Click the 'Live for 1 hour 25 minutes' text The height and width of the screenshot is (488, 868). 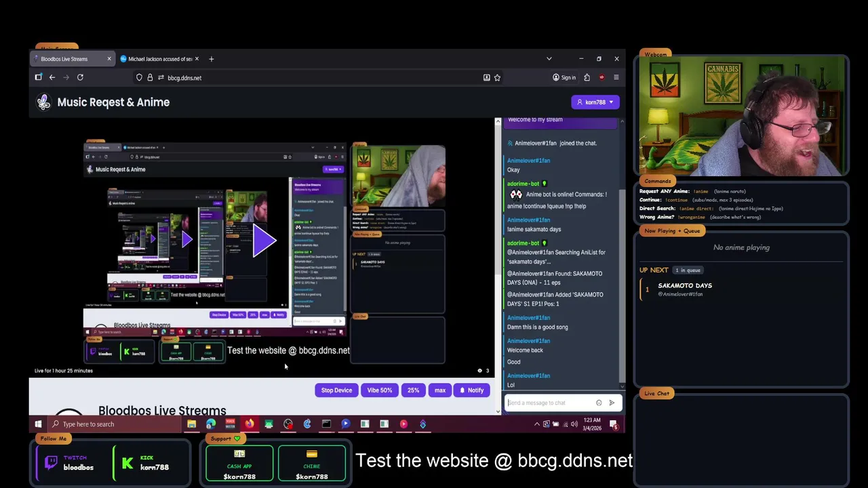64,371
